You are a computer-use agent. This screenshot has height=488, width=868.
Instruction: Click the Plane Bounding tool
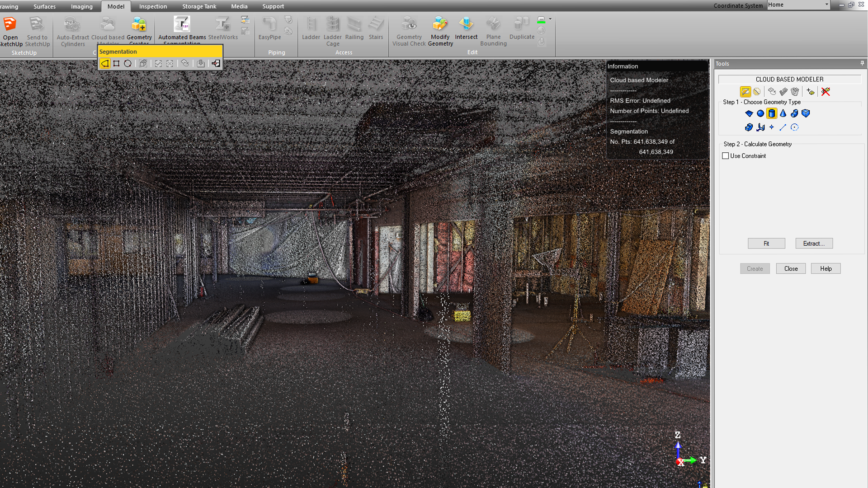pyautogui.click(x=493, y=31)
